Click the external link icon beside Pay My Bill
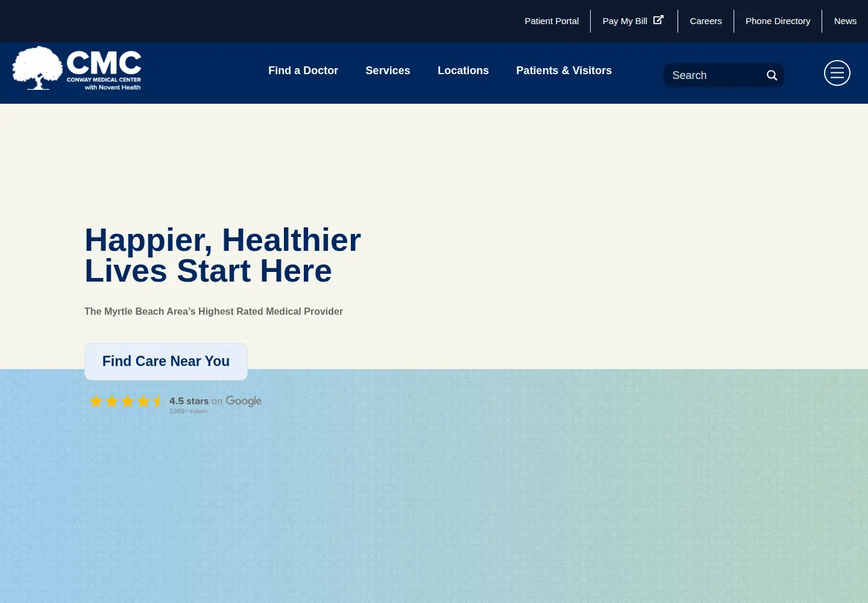Screen dimensions: 868x603 (x=658, y=20)
